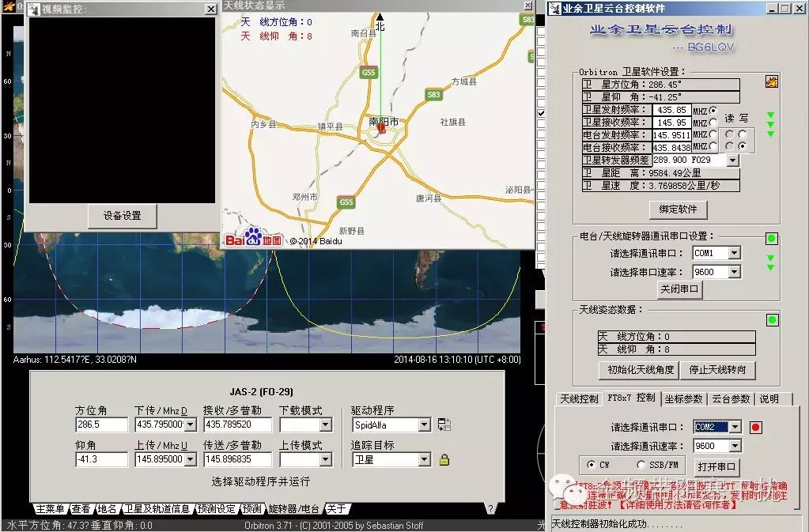The height and width of the screenshot is (532, 809).
Task: Select the 写 radio in 电台发射频率 row
Action: pos(743,134)
